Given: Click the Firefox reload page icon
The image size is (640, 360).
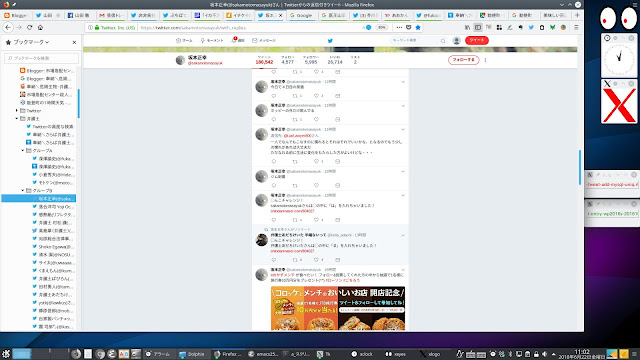Looking at the screenshot, I should (x=29, y=27).
